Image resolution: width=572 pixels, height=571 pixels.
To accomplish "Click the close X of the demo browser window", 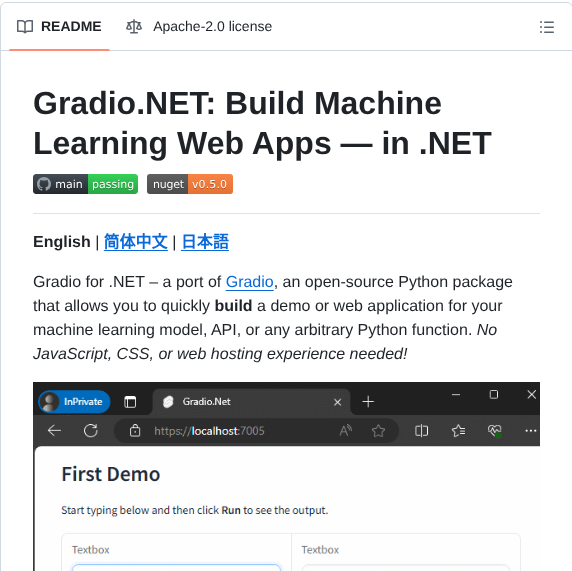I will click(x=532, y=394).
